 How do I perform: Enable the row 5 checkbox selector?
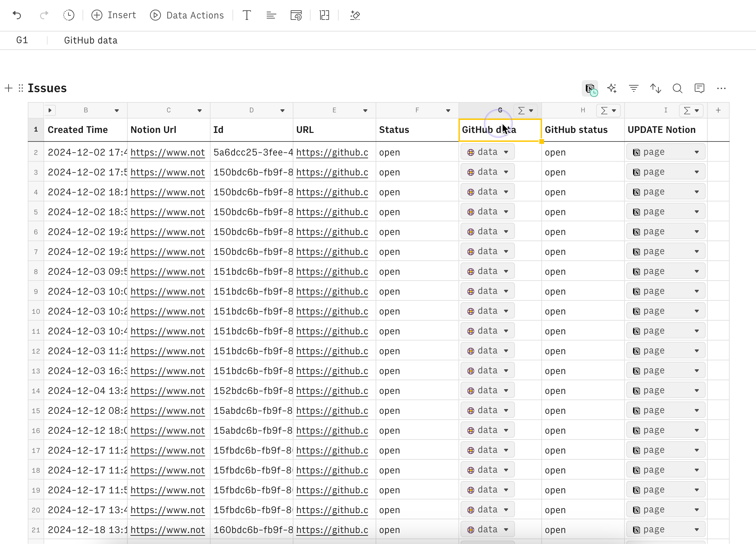point(36,212)
